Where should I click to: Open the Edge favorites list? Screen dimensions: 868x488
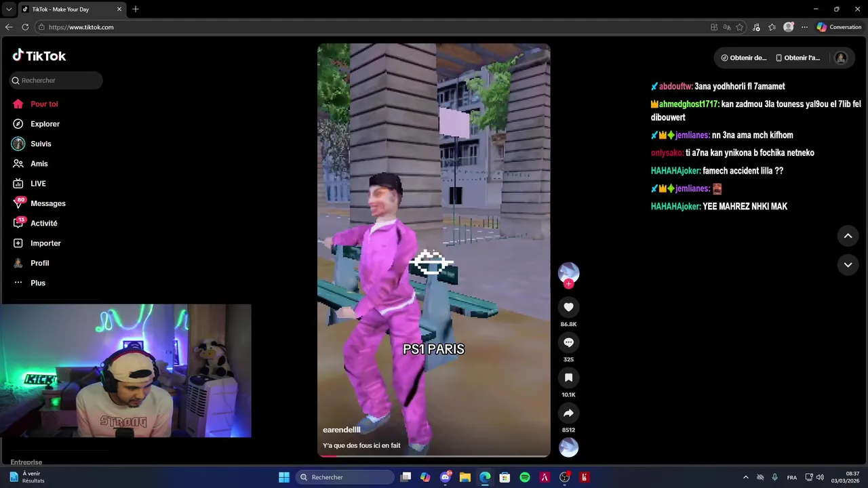coord(772,27)
